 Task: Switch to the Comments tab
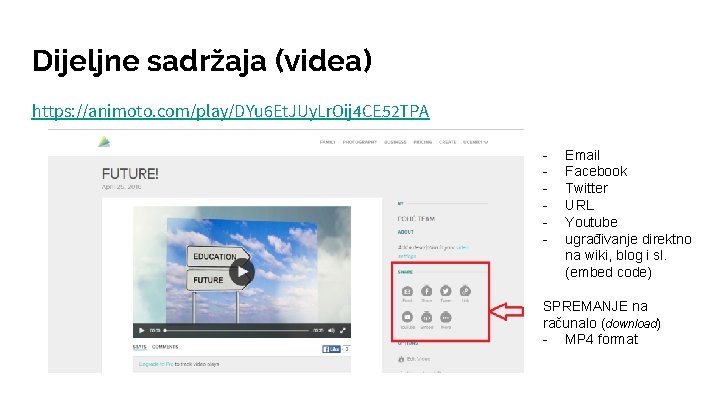(165, 347)
